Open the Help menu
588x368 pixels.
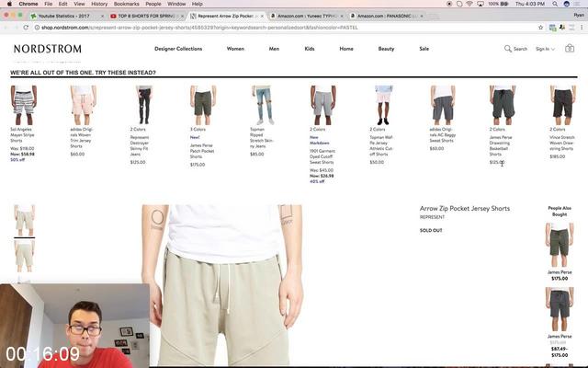click(198, 4)
